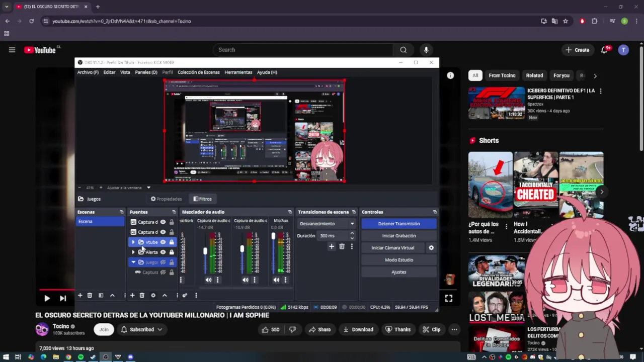Click the YouTube search magnifier icon
The height and width of the screenshot is (362, 644).
pyautogui.click(x=403, y=50)
